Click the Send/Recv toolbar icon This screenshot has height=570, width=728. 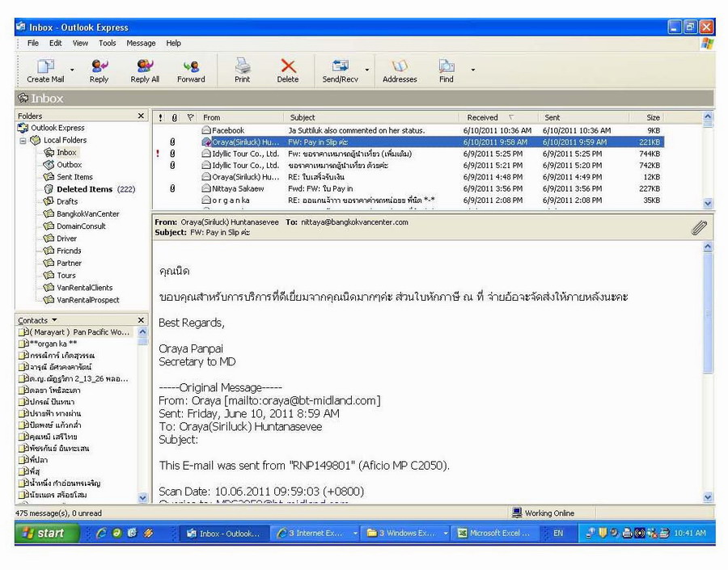coord(340,70)
